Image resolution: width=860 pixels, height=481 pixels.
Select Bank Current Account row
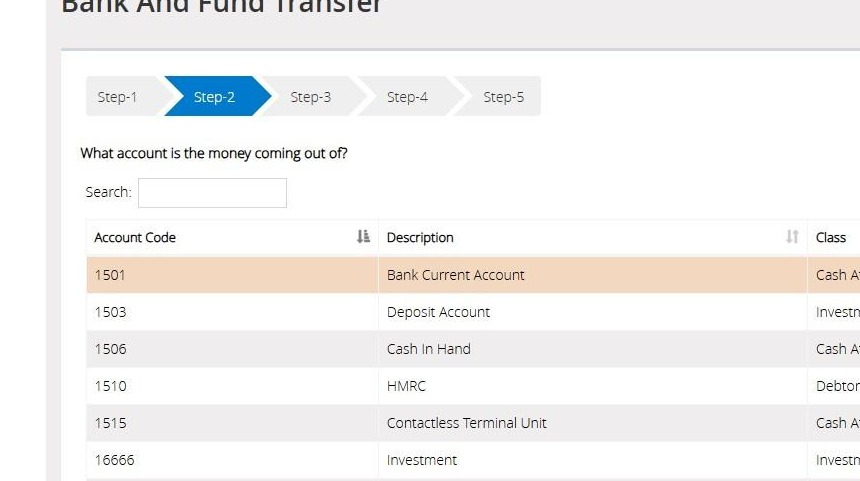click(x=473, y=274)
